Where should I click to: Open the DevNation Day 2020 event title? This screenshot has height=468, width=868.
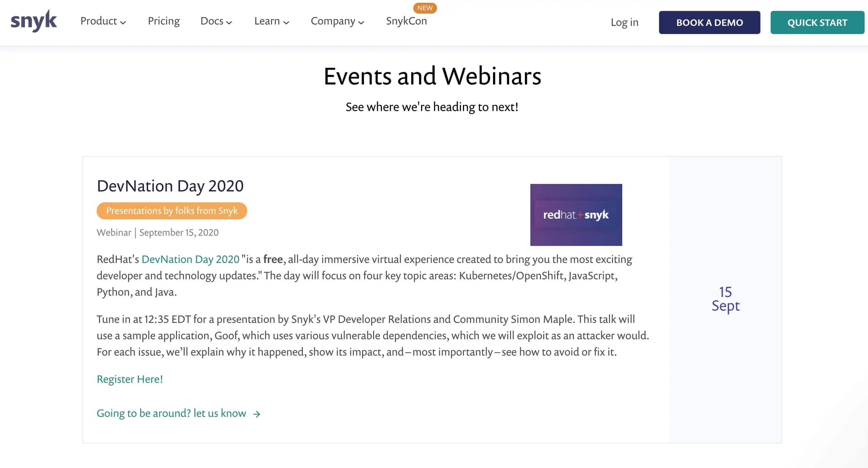click(170, 186)
